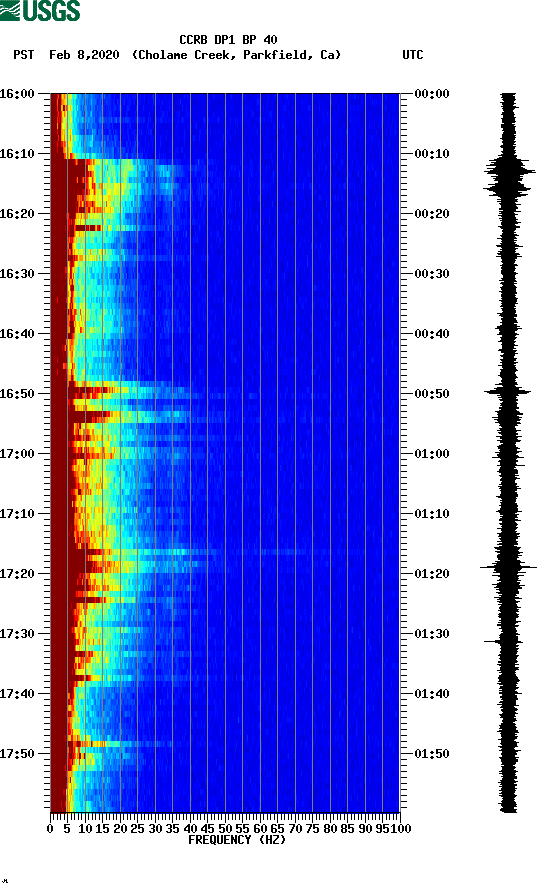Click the USGS logo

[40, 10]
